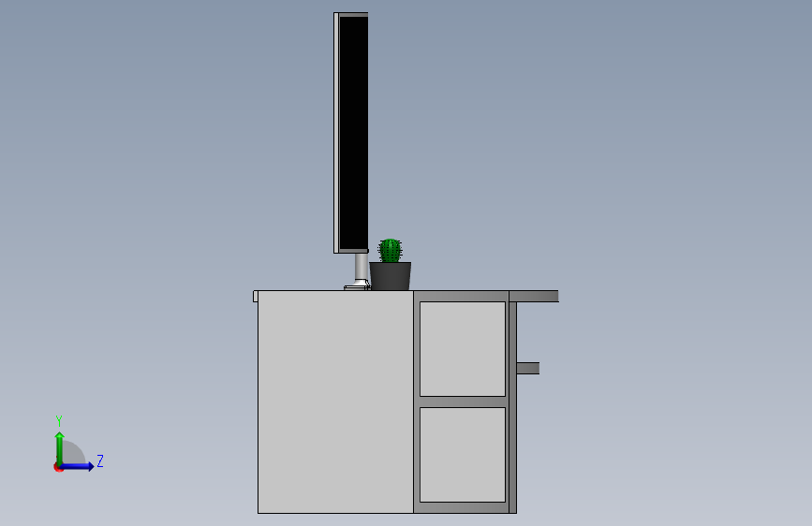812x526 pixels.
Task: Select the dark flower pot
Action: click(391, 276)
